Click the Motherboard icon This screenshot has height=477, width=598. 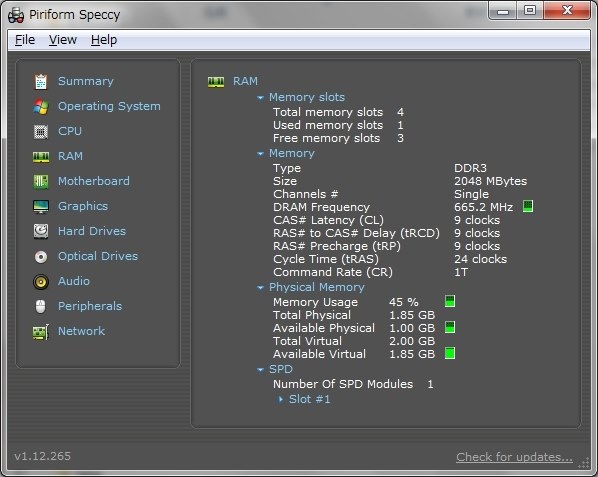[41, 181]
